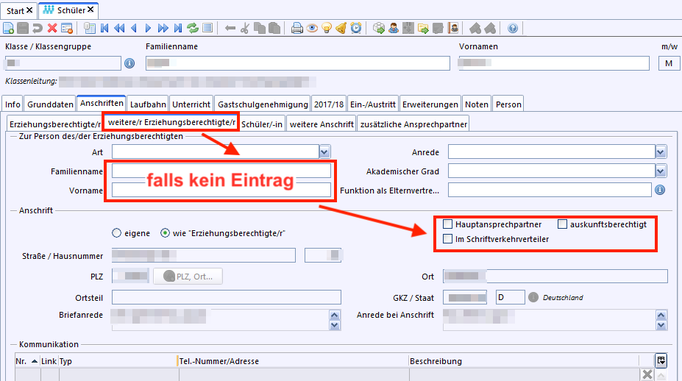
Task: Click the eye preview icon
Action: pyautogui.click(x=312, y=28)
